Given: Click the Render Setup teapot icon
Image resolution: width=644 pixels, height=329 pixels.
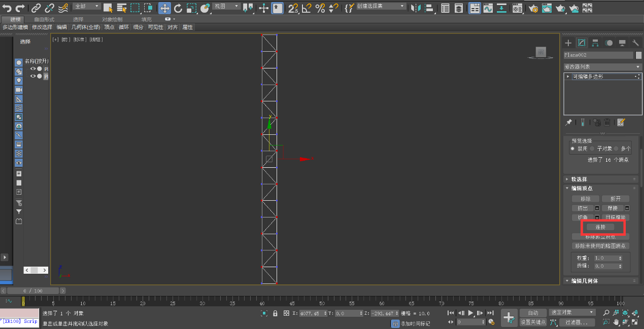Looking at the screenshot, I should 533,8.
